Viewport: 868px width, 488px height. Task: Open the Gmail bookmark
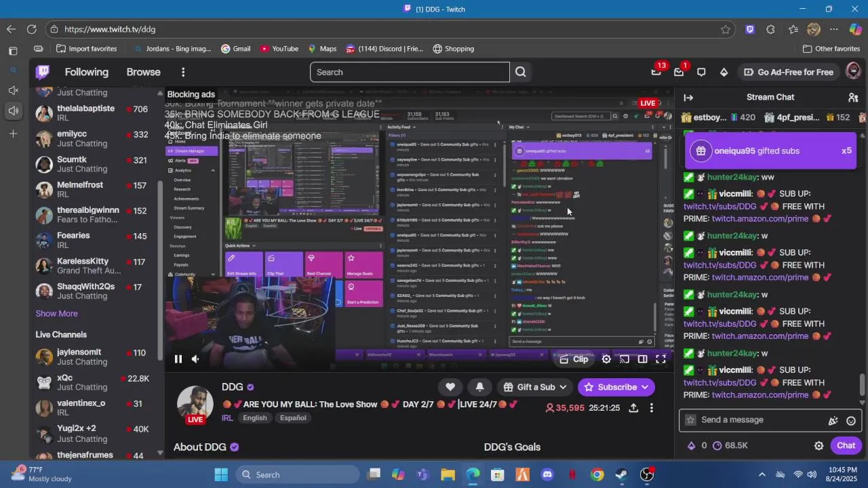(x=236, y=49)
